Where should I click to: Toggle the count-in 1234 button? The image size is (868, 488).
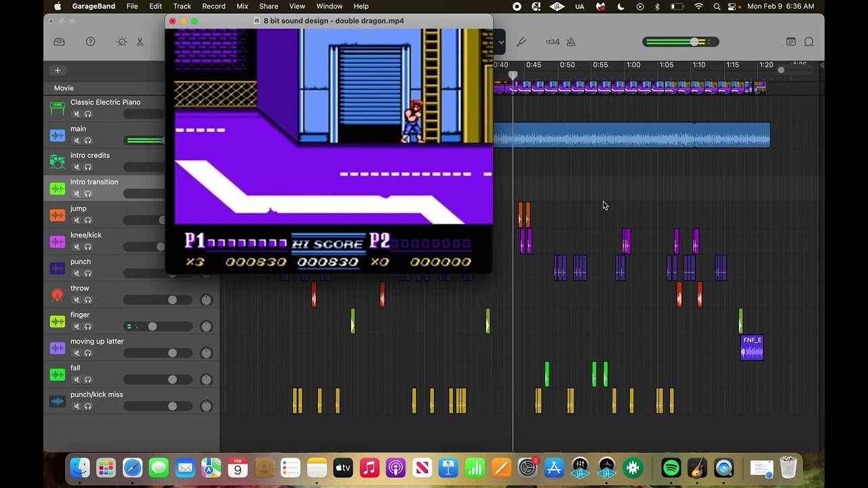pos(553,42)
